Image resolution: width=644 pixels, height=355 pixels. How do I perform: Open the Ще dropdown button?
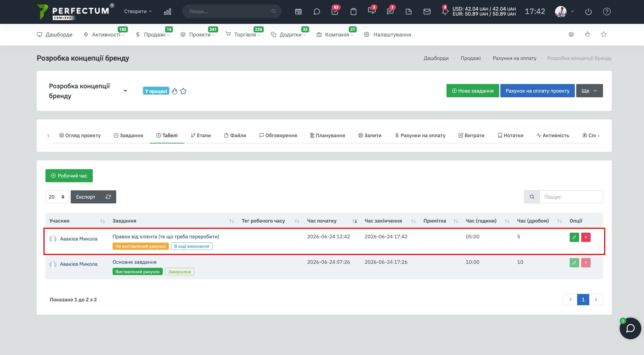point(590,91)
